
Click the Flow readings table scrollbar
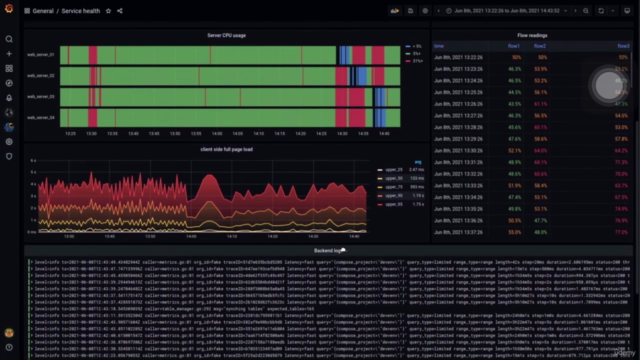click(631, 69)
